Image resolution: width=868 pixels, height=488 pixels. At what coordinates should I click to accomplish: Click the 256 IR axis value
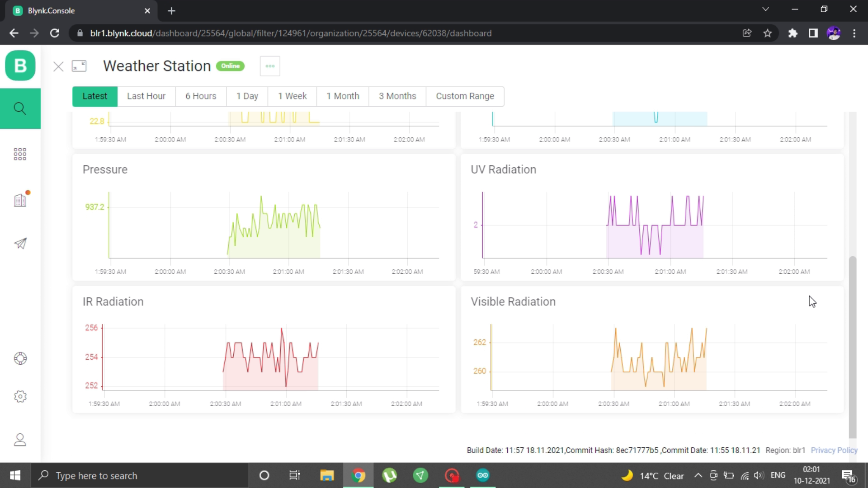[91, 328]
